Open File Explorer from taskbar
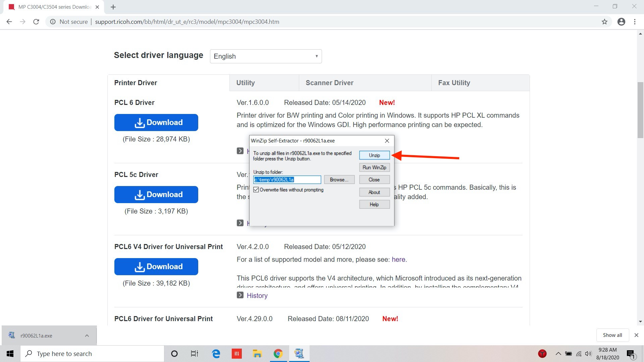The width and height of the screenshot is (644, 362). (257, 354)
